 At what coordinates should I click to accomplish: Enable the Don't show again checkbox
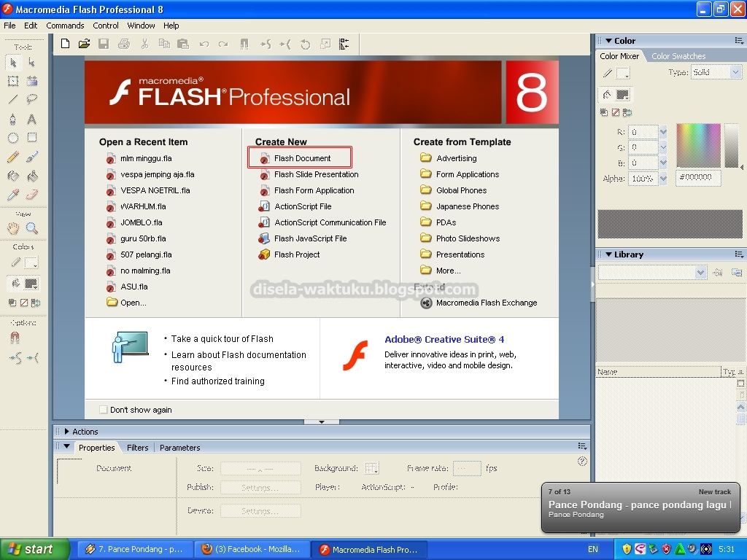(104, 410)
